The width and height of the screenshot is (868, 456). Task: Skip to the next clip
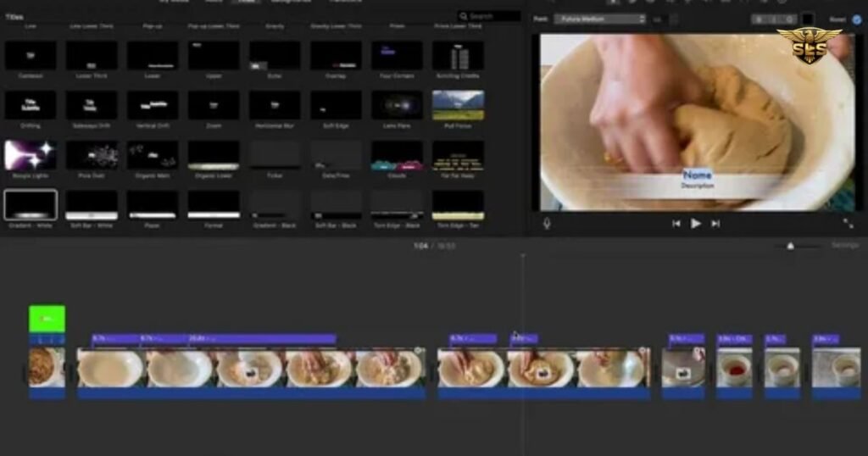715,224
